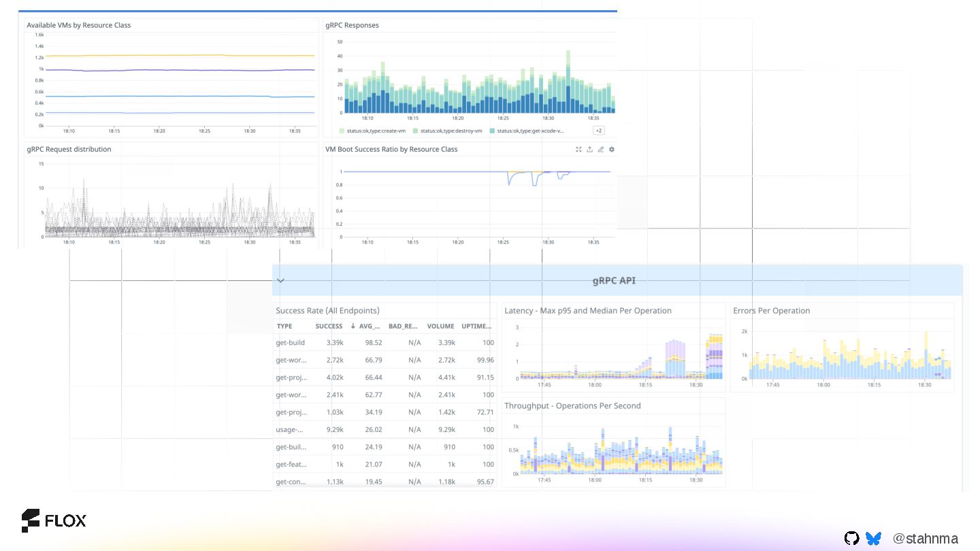Click the 62.77 average value
The image size is (980, 551).
click(x=374, y=395)
